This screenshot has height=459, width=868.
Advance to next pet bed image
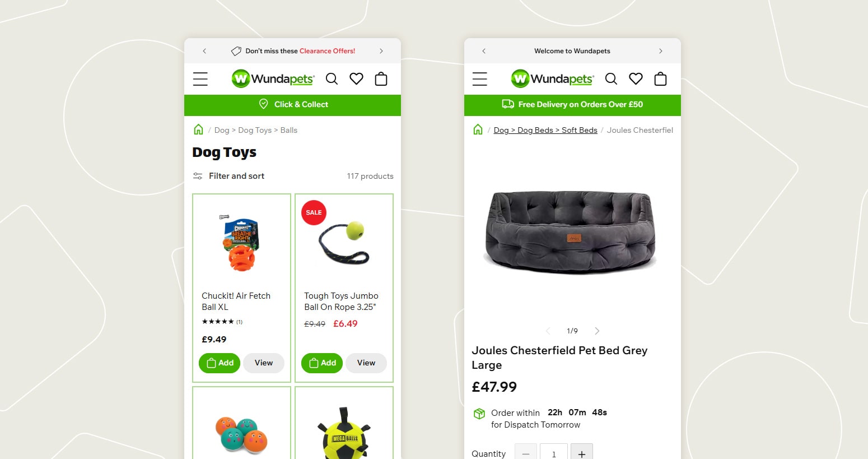[x=597, y=331]
